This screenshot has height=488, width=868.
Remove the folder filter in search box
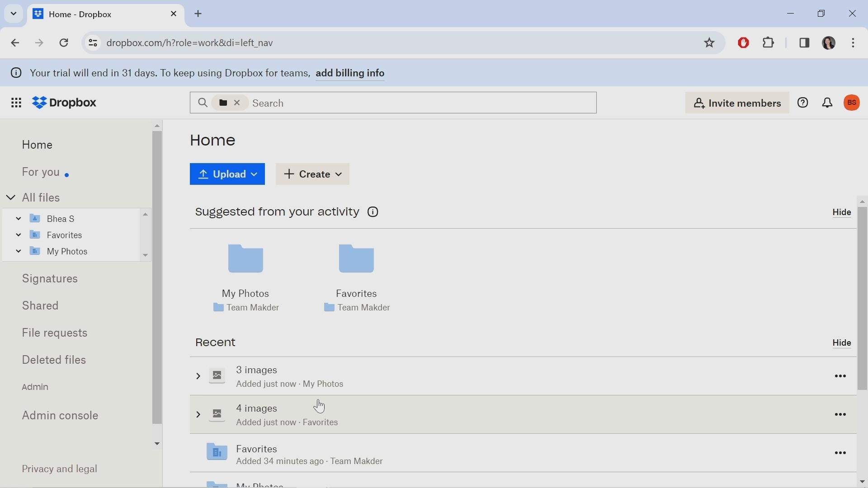tap(237, 103)
